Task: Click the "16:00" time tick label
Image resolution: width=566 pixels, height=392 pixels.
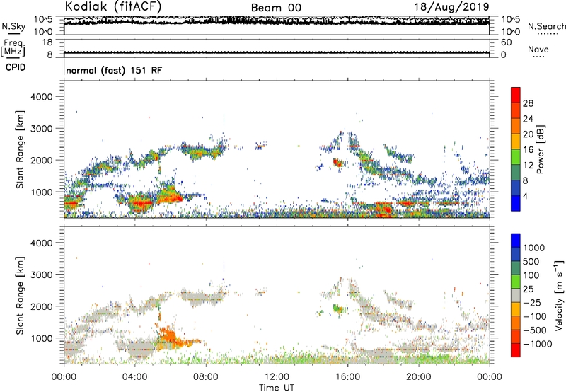Action: point(347,377)
